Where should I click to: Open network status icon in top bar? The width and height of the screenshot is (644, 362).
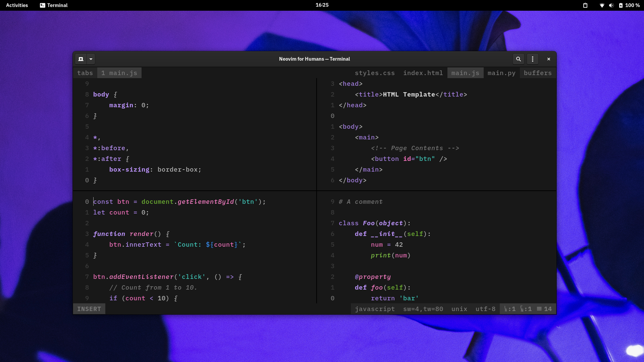click(602, 5)
